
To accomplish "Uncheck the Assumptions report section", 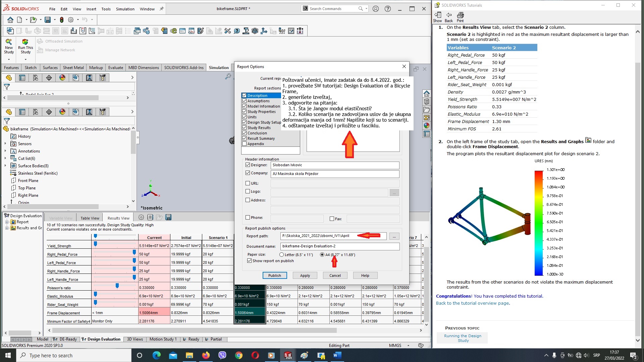I will [x=244, y=101].
